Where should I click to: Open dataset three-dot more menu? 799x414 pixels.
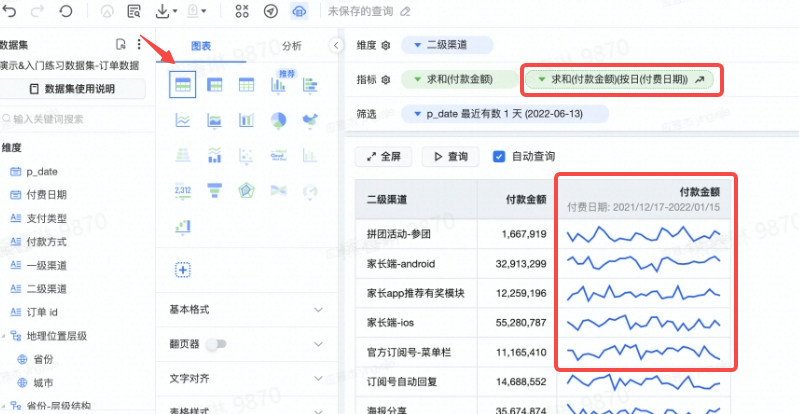(139, 44)
